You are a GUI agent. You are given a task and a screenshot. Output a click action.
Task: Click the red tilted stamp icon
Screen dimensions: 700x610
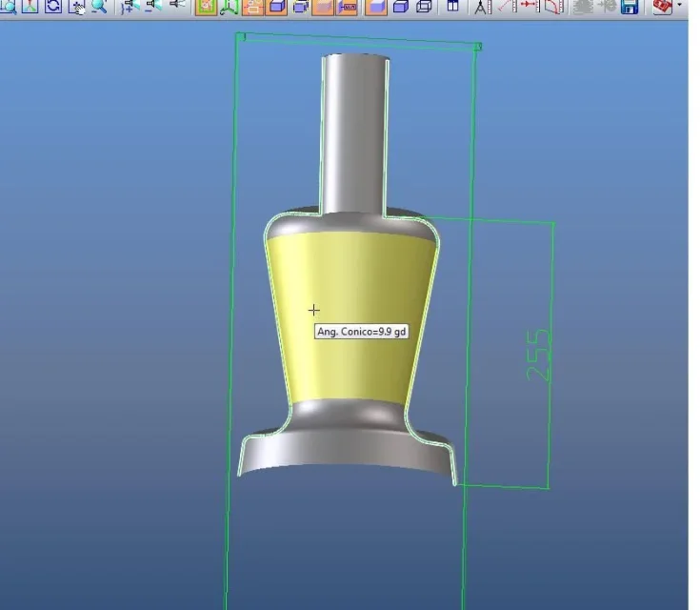[x=663, y=7]
